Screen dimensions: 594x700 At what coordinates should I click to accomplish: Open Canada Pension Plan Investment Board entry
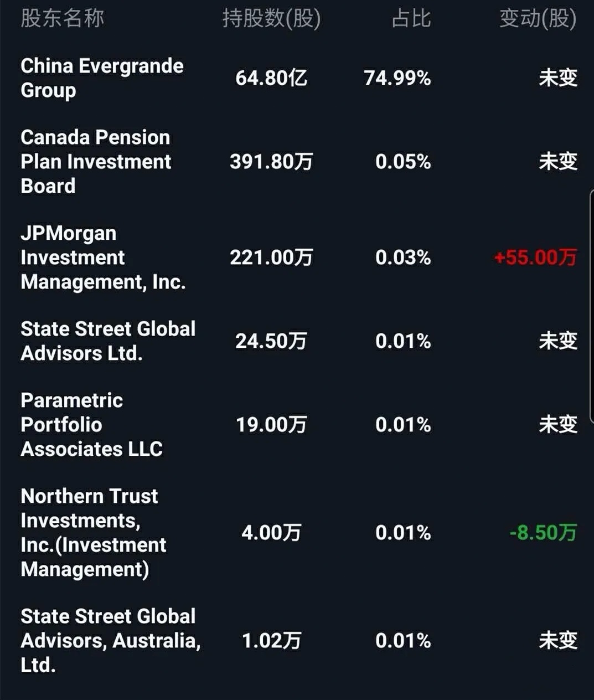tap(96, 161)
